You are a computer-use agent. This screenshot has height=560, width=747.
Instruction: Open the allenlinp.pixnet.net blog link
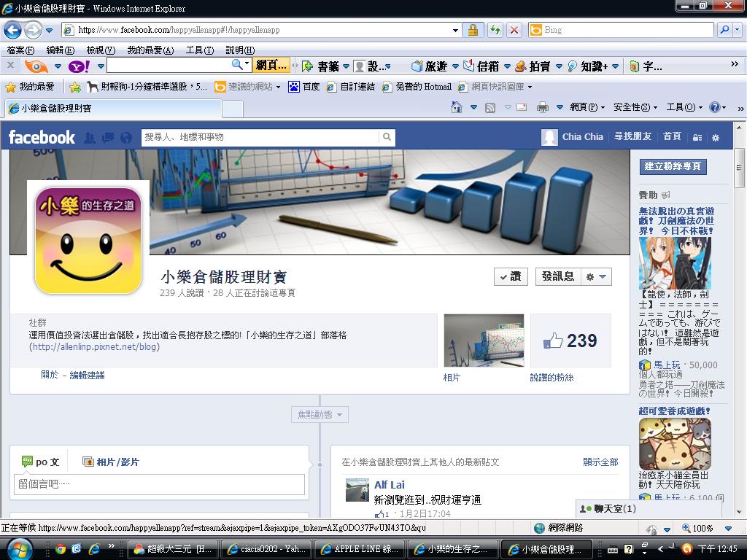tap(94, 346)
